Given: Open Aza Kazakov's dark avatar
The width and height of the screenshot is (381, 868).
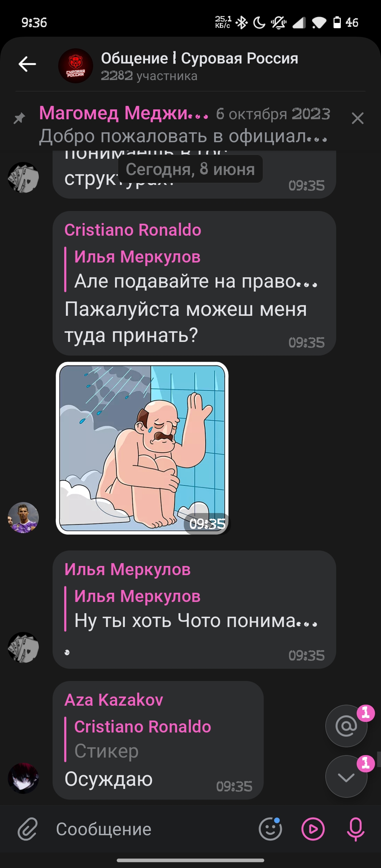Looking at the screenshot, I should click(x=23, y=778).
